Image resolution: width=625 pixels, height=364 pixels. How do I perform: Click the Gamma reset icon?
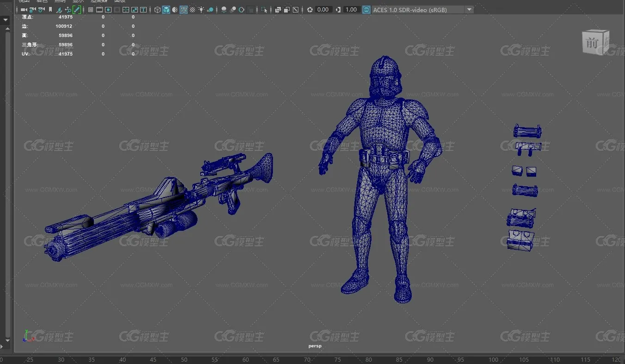coord(338,9)
